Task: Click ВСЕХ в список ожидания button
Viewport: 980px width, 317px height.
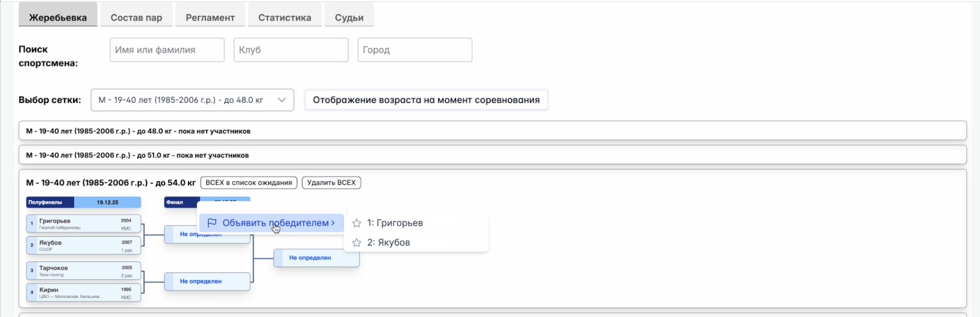Action: click(249, 182)
